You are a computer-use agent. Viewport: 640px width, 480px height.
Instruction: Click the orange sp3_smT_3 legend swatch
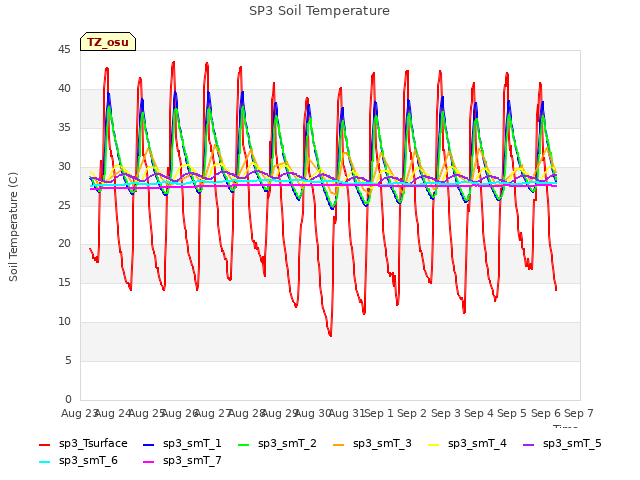pos(339,444)
